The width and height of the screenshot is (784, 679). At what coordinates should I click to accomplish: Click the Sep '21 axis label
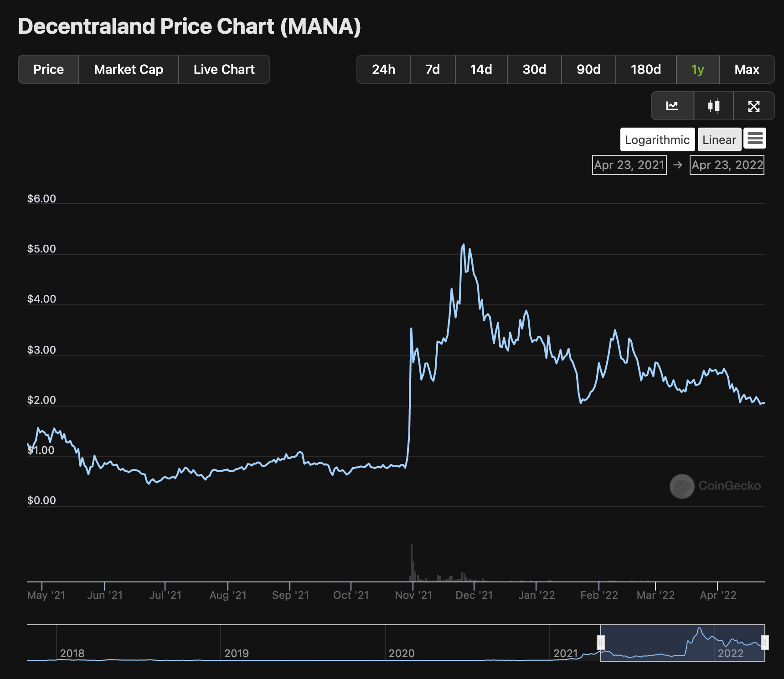[290, 595]
